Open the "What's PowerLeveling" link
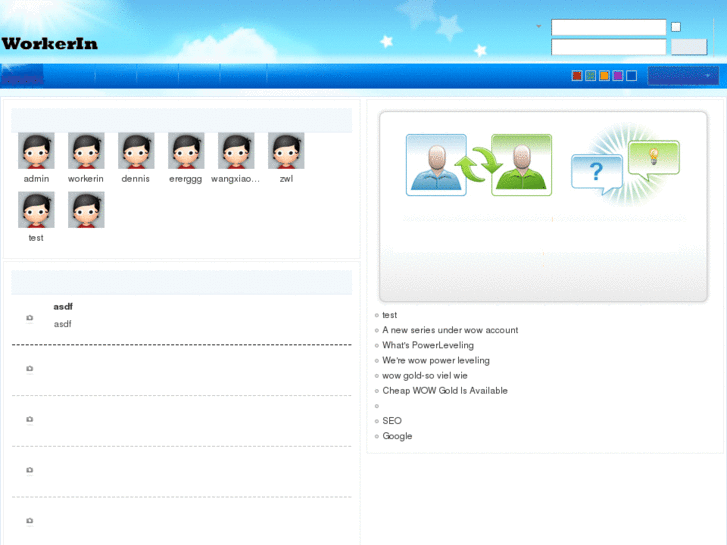 428,345
